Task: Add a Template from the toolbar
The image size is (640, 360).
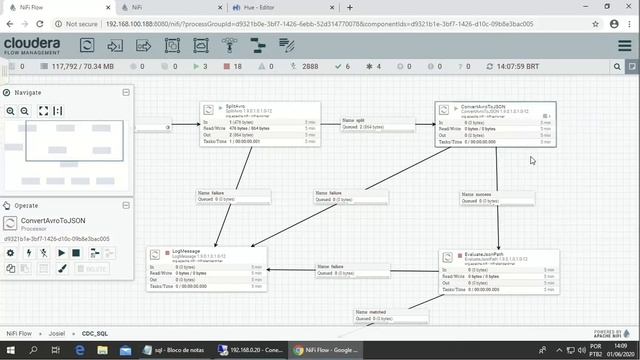Action: 258,45
